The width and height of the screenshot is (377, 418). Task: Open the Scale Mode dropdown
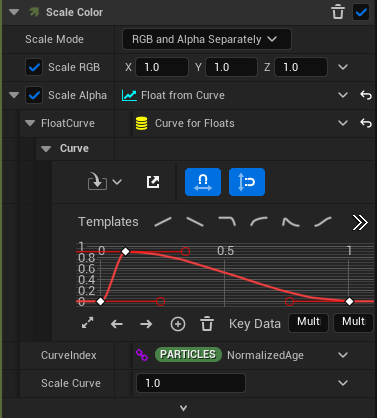point(207,39)
